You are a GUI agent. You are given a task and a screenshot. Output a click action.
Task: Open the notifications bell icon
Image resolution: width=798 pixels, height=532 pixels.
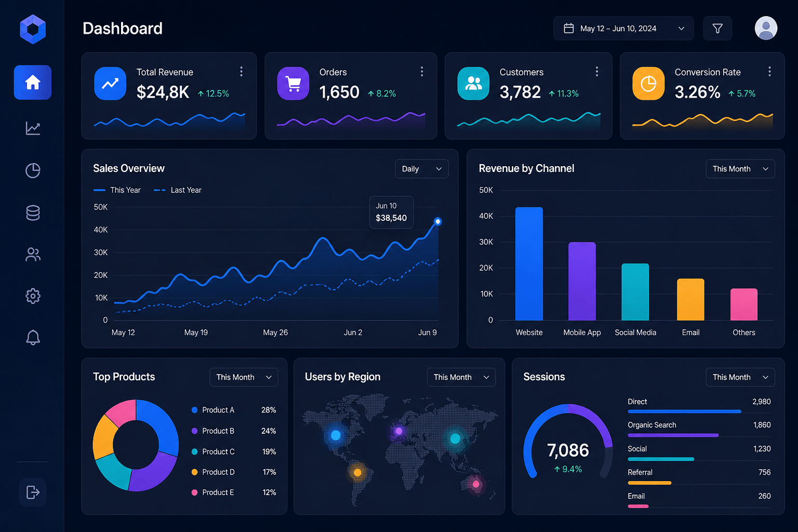pos(33,338)
